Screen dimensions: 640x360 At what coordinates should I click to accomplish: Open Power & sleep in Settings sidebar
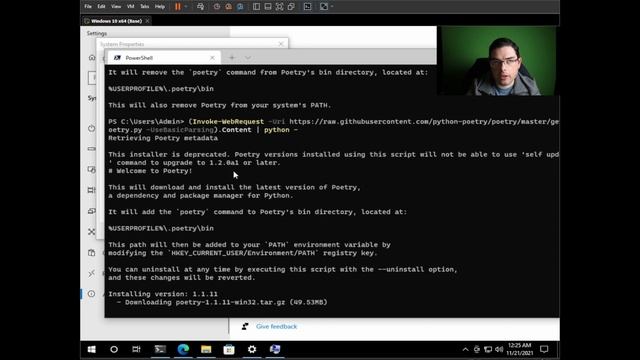[91, 128]
